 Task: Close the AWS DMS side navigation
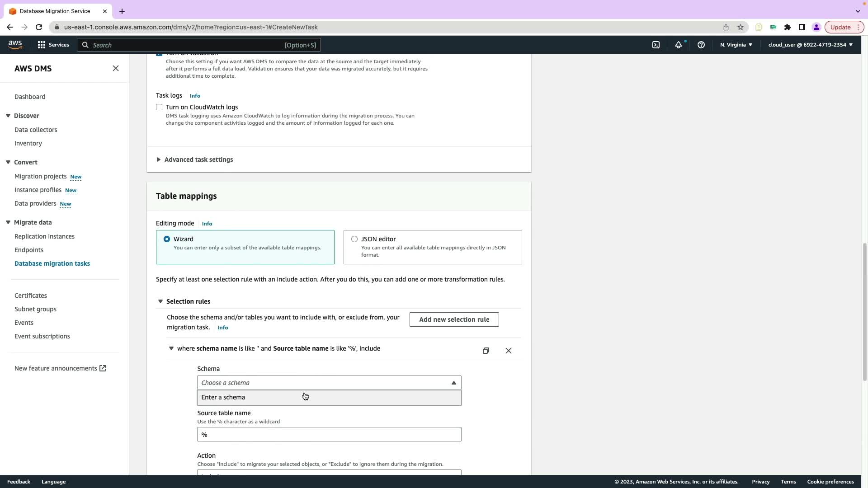click(x=116, y=68)
